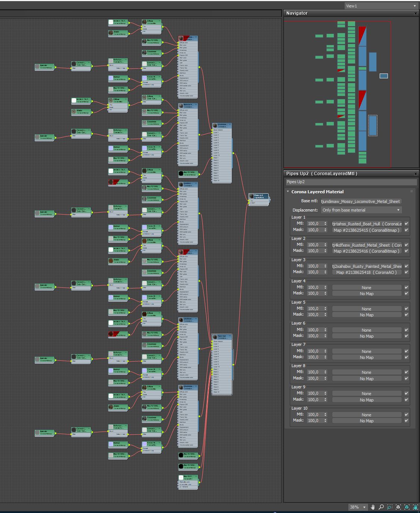Disable the Layer 1 material checkbox
Viewport: 420px width, 513px height.
[407, 224]
